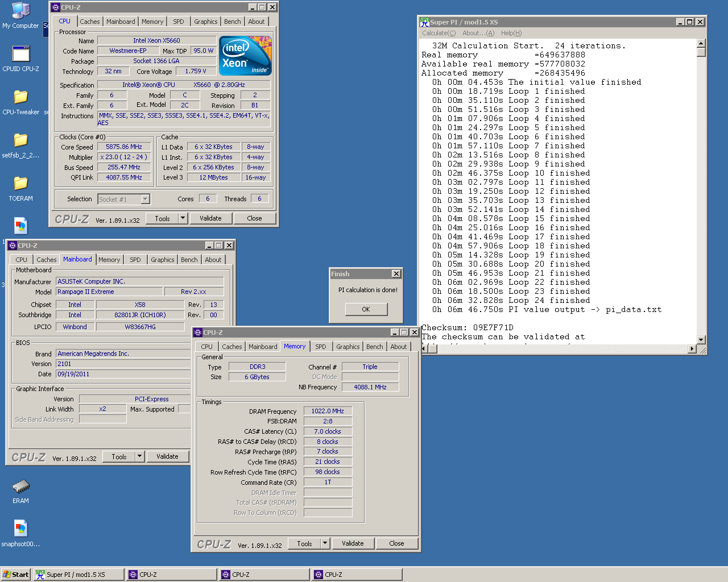This screenshot has width=728, height=582.
Task: Expand Tools dropdown arrow in top CPU-Z window
Action: [x=183, y=218]
